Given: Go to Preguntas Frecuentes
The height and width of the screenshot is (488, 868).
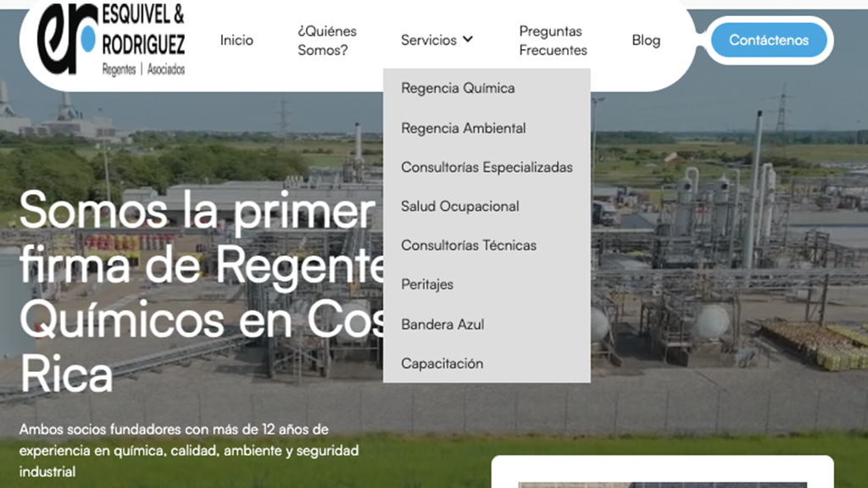Looking at the screenshot, I should pyautogui.click(x=552, y=39).
